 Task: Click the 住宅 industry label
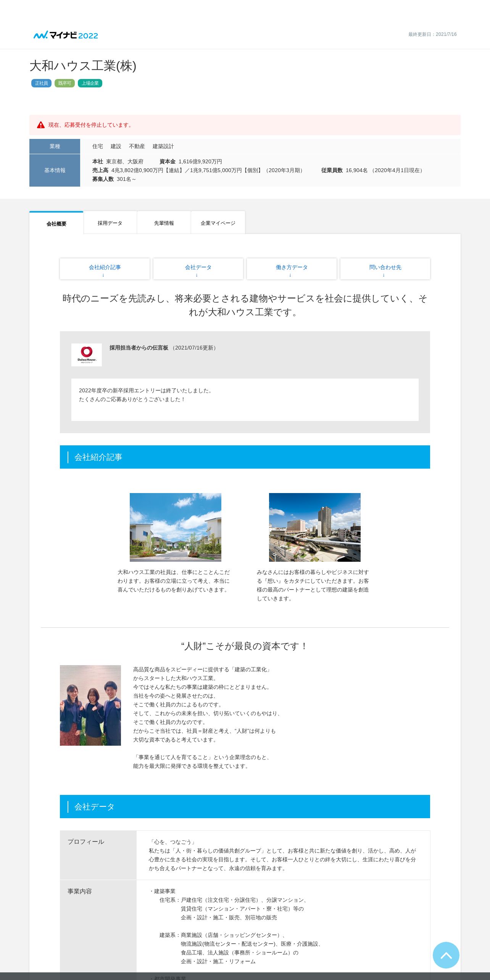point(98,146)
